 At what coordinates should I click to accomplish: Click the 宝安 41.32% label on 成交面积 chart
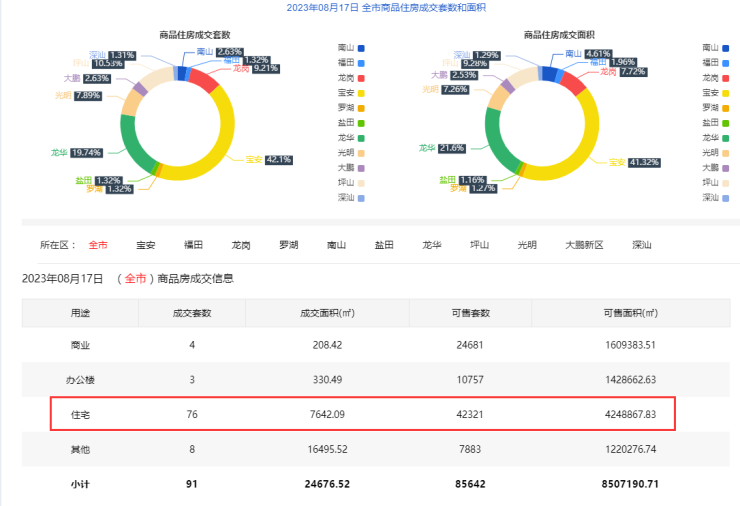pos(634,161)
